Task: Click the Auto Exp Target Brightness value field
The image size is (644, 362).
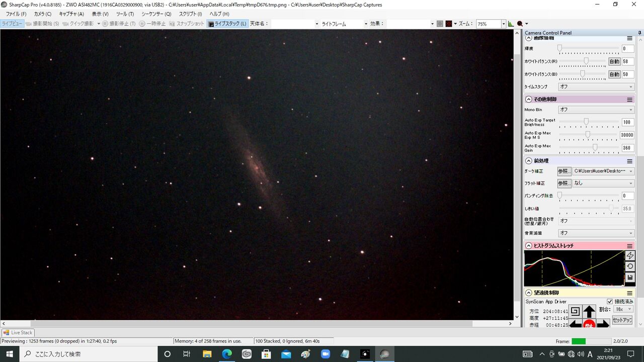Action: tap(627, 122)
